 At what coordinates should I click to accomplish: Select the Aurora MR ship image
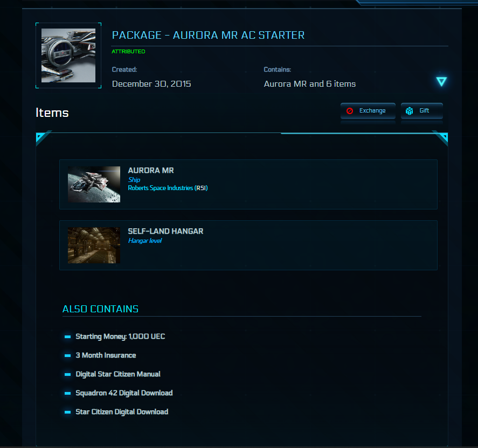click(x=94, y=184)
